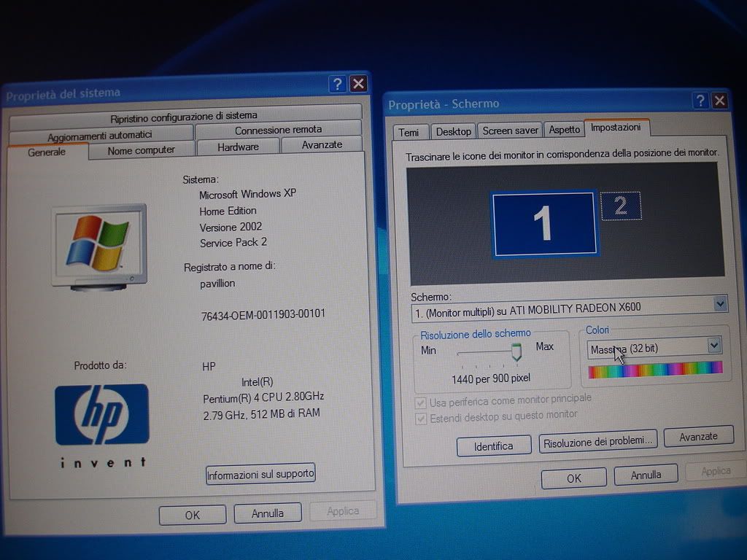747x560 pixels.
Task: Select monitor 2 icon in display preview
Action: click(x=621, y=206)
